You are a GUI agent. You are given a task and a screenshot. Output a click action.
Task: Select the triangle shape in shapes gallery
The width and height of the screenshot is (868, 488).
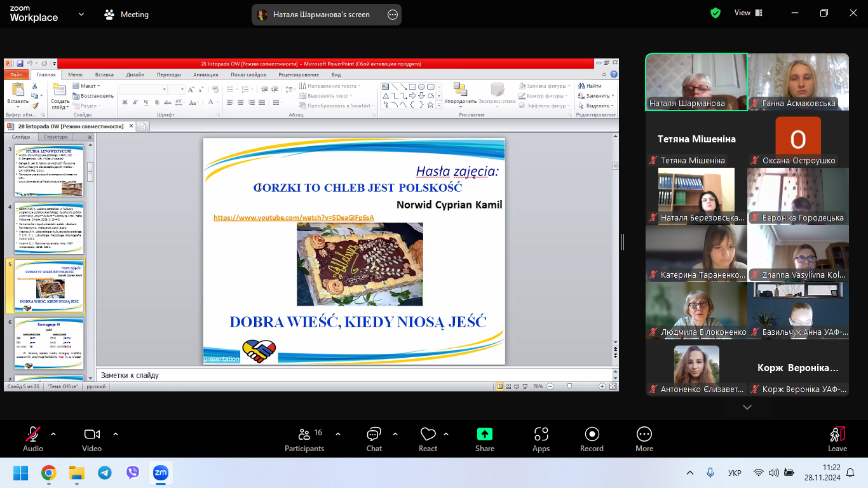coord(386,96)
